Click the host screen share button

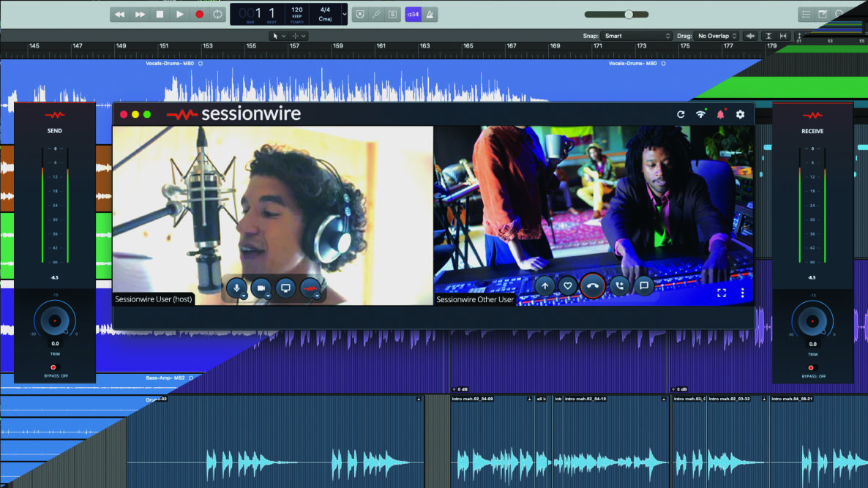(x=285, y=288)
